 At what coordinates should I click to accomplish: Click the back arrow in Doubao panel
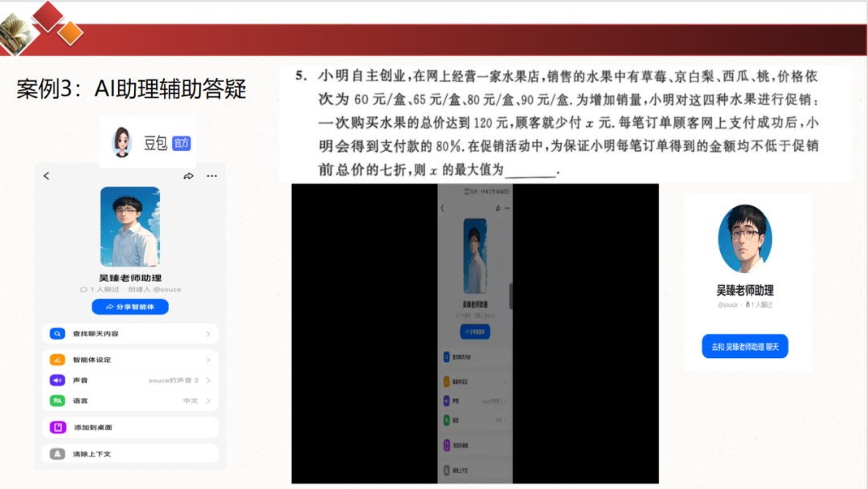coord(47,176)
